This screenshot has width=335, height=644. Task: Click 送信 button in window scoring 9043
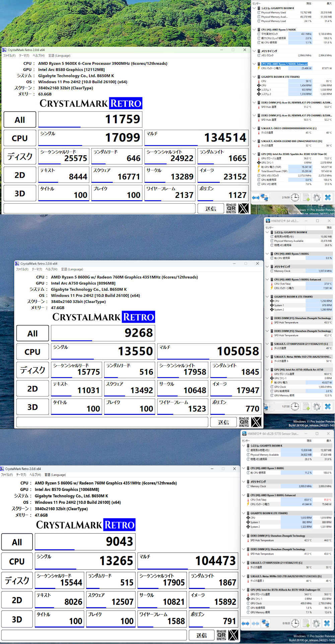(201, 635)
